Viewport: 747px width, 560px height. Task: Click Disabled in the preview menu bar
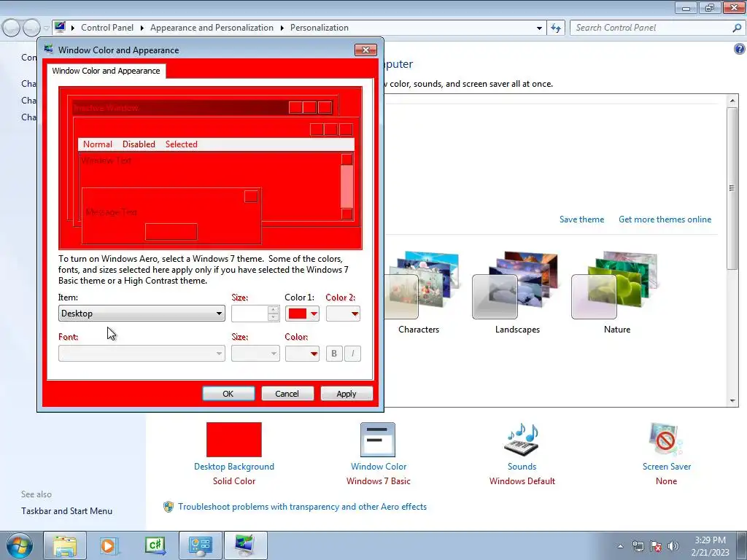tap(139, 144)
